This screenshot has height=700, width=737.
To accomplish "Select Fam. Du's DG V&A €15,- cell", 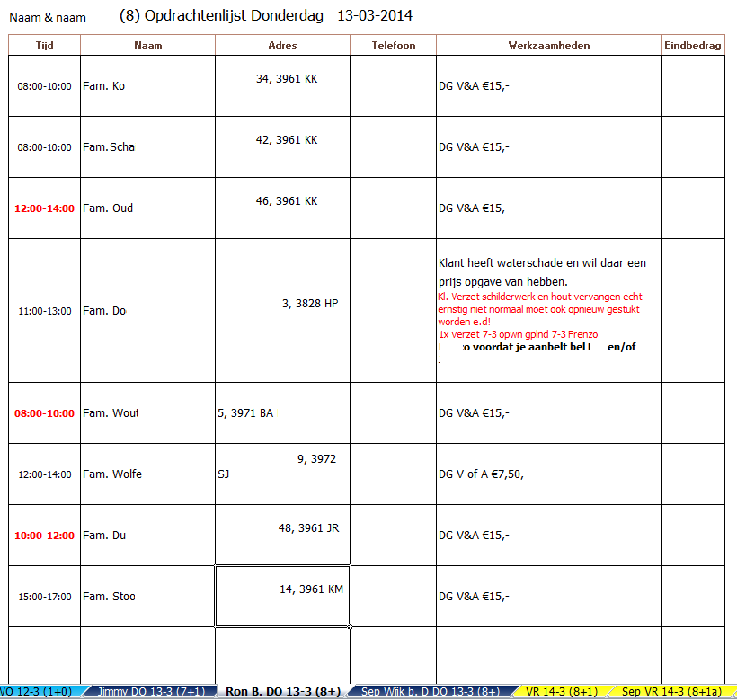I will (548, 535).
